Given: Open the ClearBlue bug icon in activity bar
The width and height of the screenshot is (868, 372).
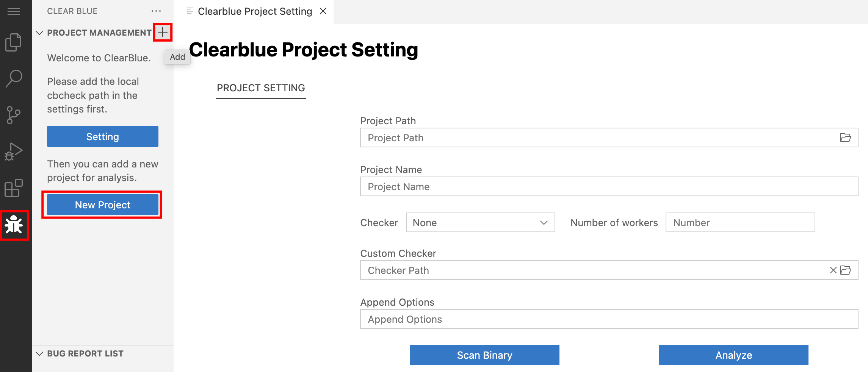Looking at the screenshot, I should point(14,225).
